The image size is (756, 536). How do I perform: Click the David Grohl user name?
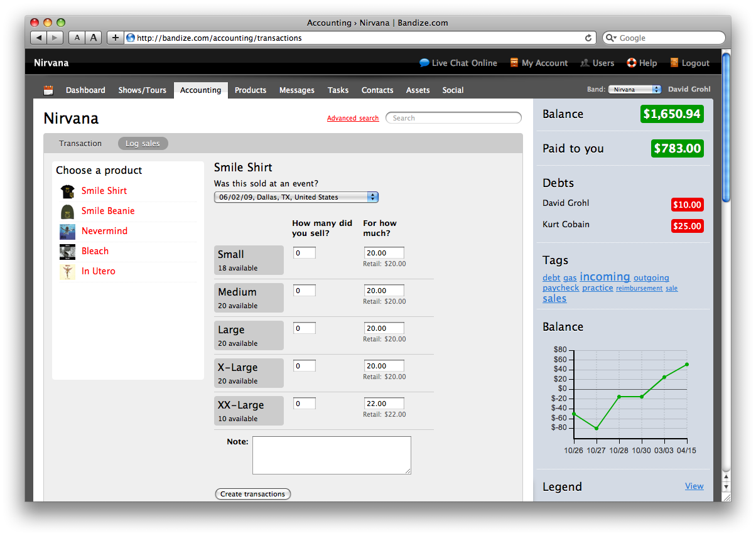pyautogui.click(x=689, y=89)
